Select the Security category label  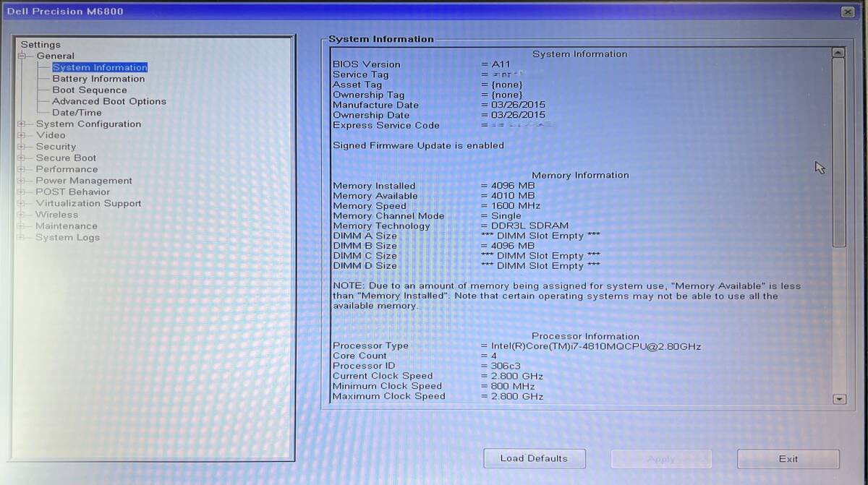56,147
